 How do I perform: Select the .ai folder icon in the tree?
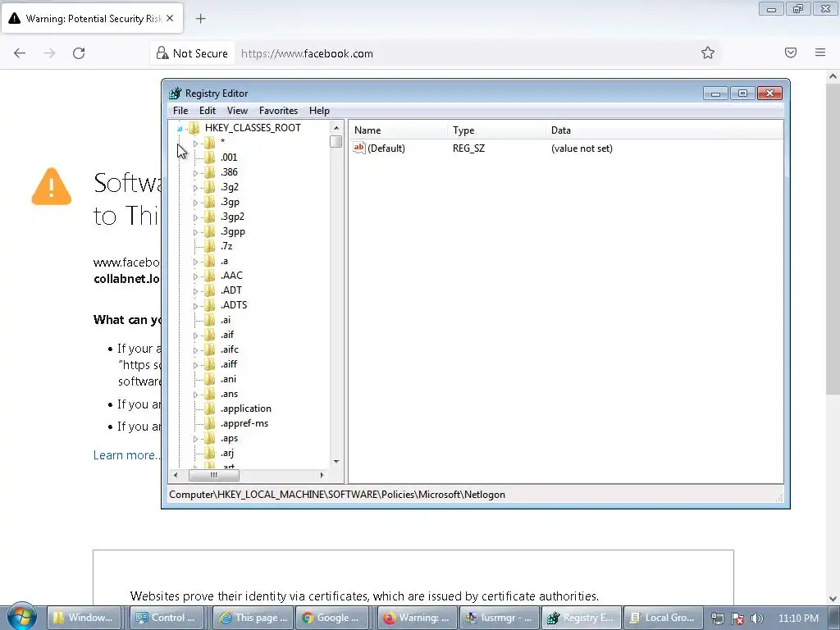click(209, 320)
